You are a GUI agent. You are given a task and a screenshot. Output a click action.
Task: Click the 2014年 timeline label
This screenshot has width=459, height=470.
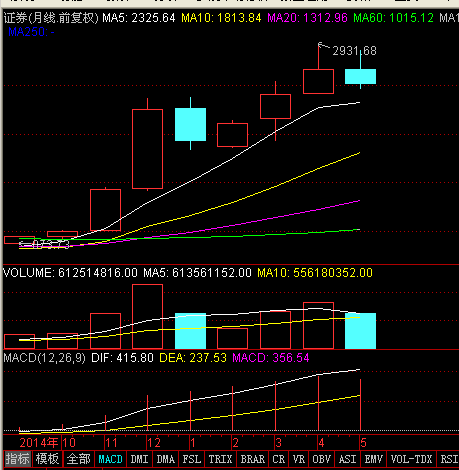pos(39,443)
